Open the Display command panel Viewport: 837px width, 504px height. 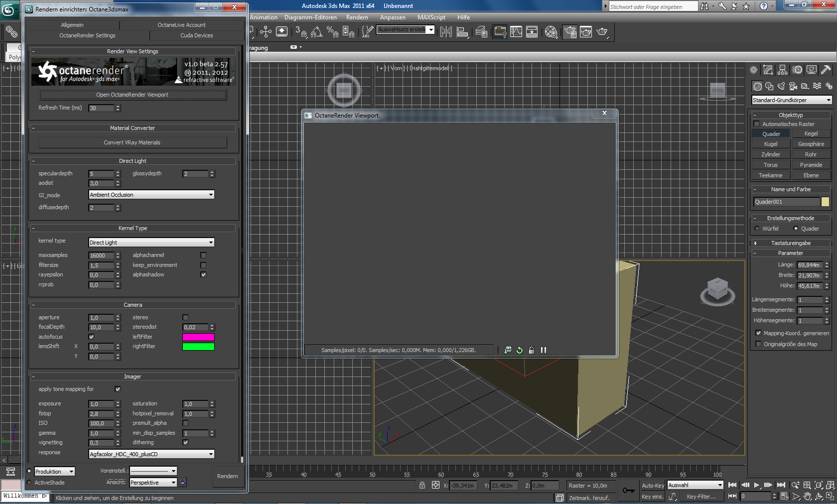(x=812, y=70)
